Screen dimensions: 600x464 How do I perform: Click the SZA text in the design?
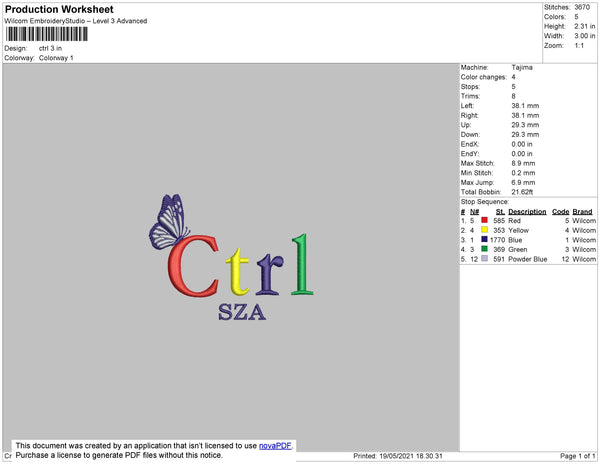tap(242, 312)
